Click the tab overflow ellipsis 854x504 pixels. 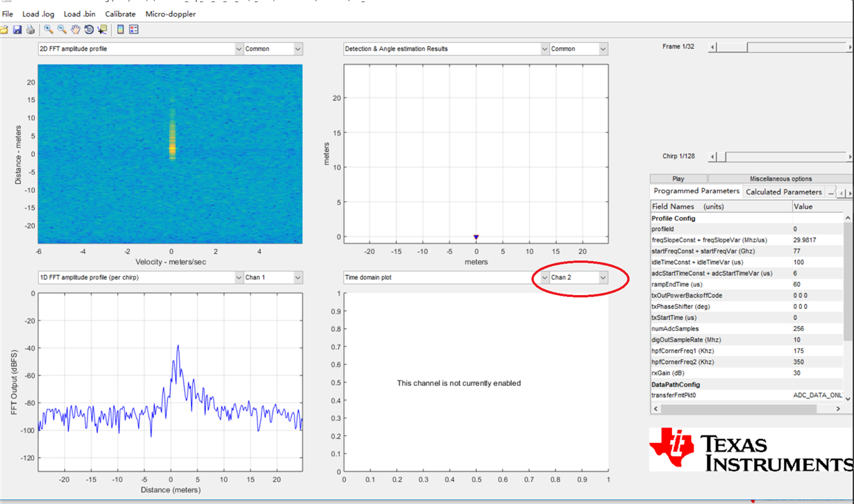(x=830, y=192)
